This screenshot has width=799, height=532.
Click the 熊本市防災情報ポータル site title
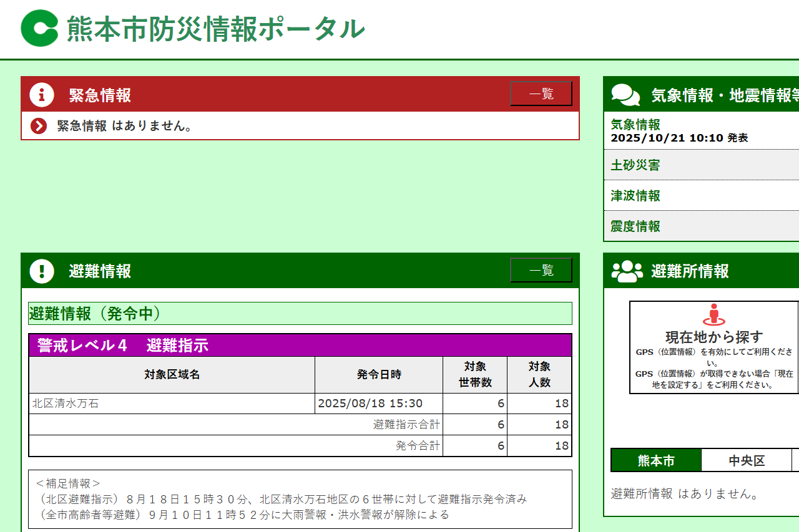(215, 29)
